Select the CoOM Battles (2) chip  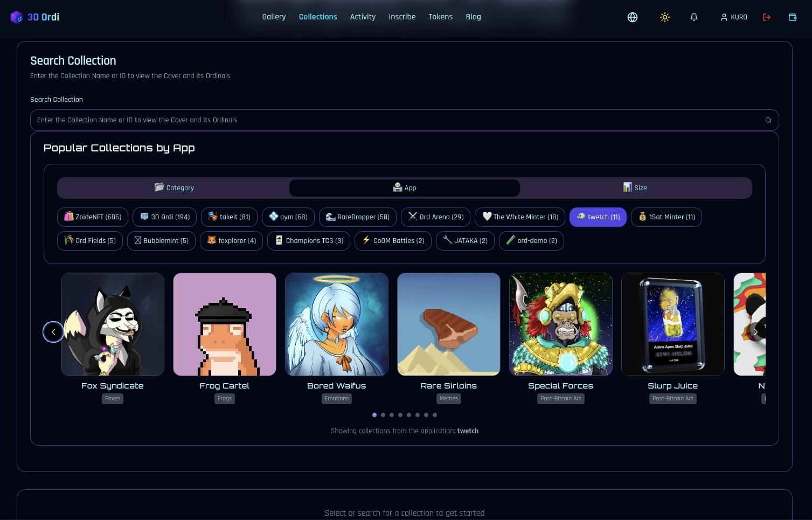393,241
